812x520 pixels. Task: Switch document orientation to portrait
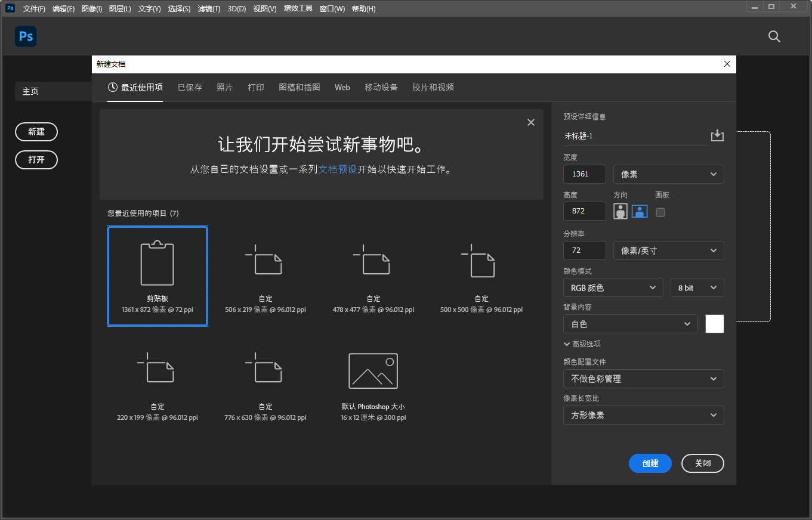tap(620, 211)
